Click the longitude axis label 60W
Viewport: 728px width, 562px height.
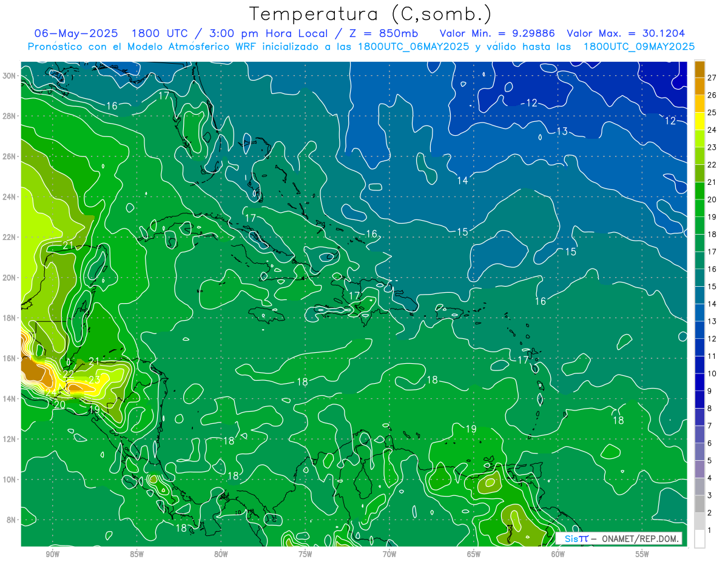558,554
